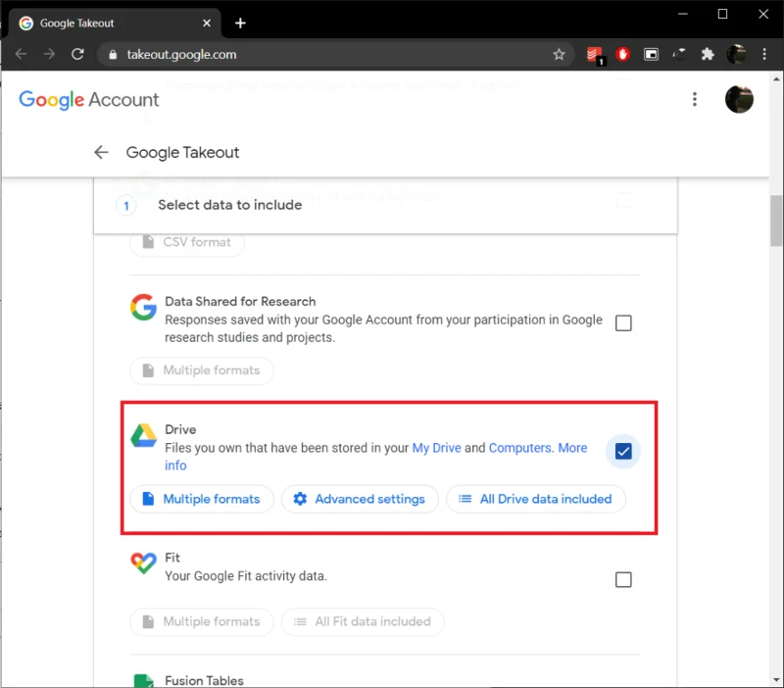This screenshot has height=688, width=784.
Task: Click the Drive heading text
Action: coord(180,429)
